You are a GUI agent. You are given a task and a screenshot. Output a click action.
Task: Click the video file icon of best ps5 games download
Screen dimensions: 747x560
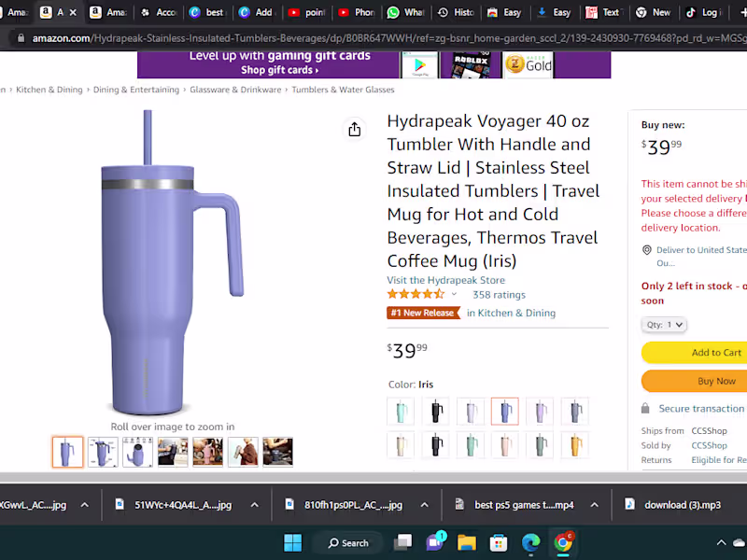click(459, 504)
